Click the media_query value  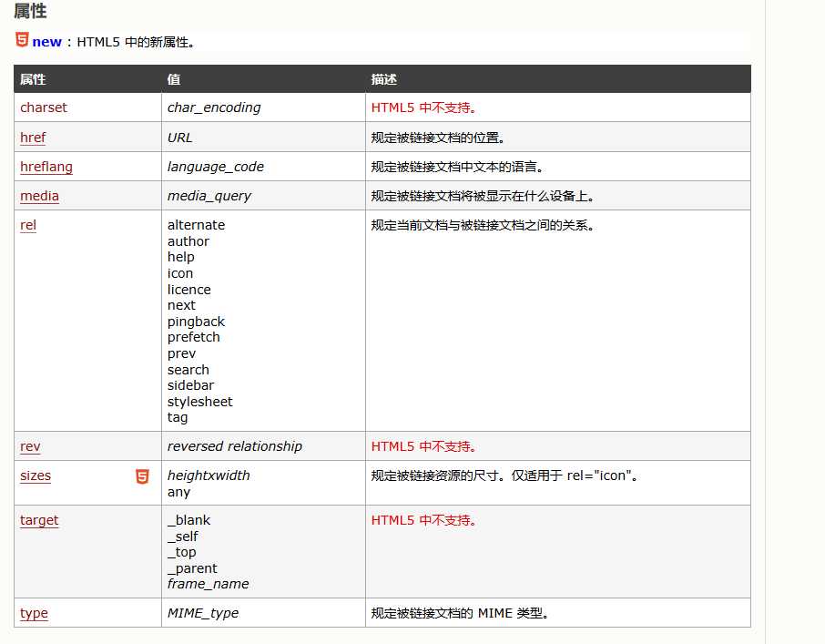209,196
